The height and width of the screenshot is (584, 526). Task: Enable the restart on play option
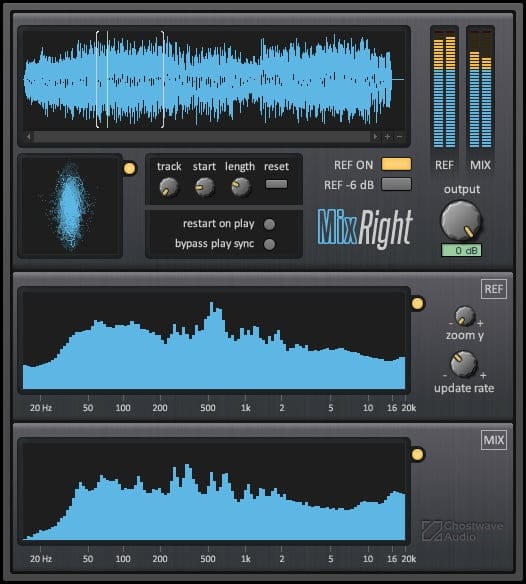pos(269,224)
